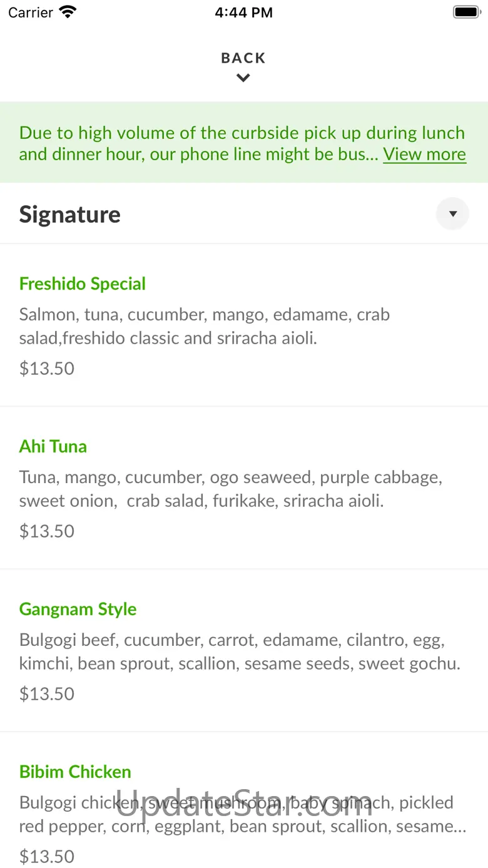The width and height of the screenshot is (488, 868).
Task: Tap the Bibim Chicken ingredients description
Action: [x=242, y=814]
